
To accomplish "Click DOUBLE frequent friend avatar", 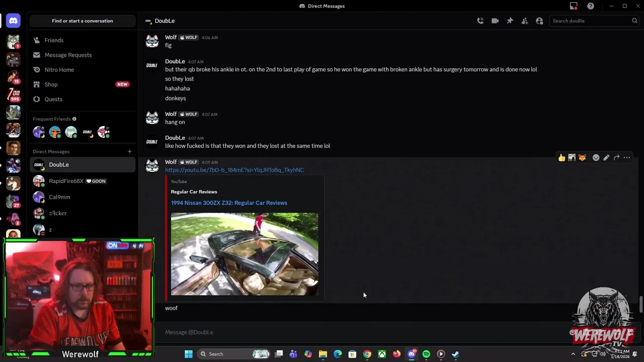I will (88, 132).
